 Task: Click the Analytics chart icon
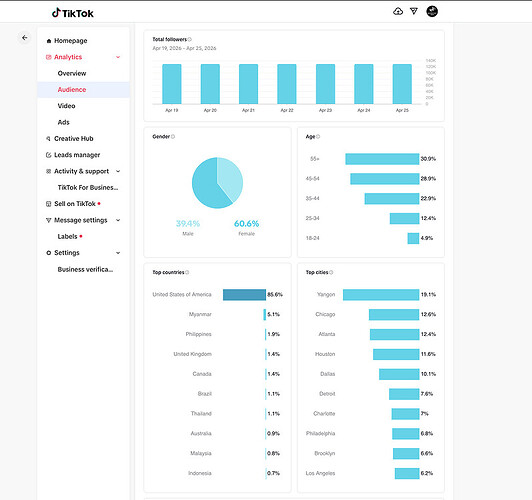[x=49, y=57]
